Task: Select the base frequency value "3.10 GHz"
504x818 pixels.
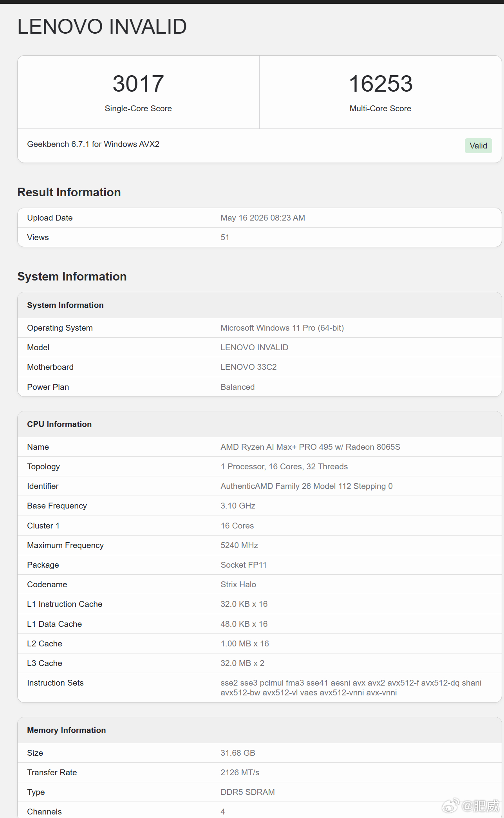Action: (238, 506)
